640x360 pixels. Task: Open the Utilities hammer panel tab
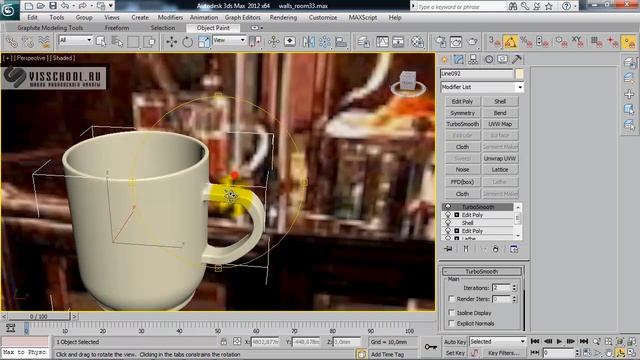pos(517,60)
